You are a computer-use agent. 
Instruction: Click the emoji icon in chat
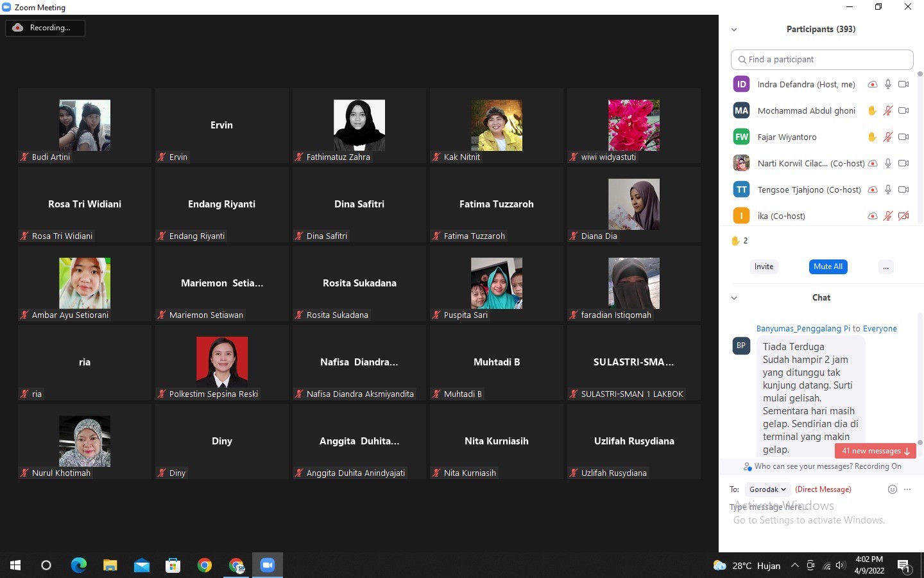click(x=892, y=489)
